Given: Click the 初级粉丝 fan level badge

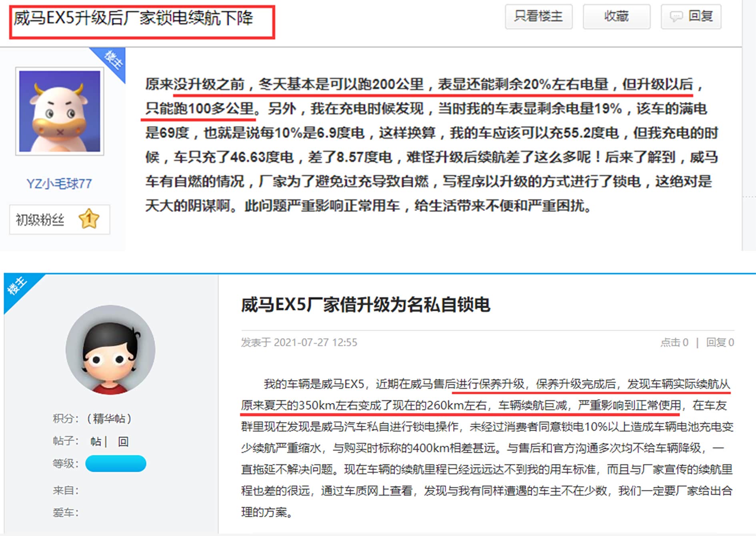Looking at the screenshot, I should (x=60, y=219).
